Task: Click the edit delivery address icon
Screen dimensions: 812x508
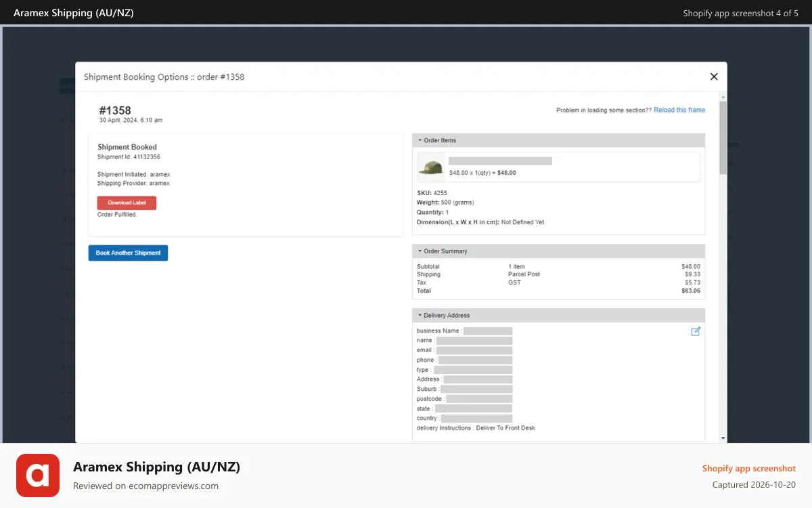Action: coord(696,331)
